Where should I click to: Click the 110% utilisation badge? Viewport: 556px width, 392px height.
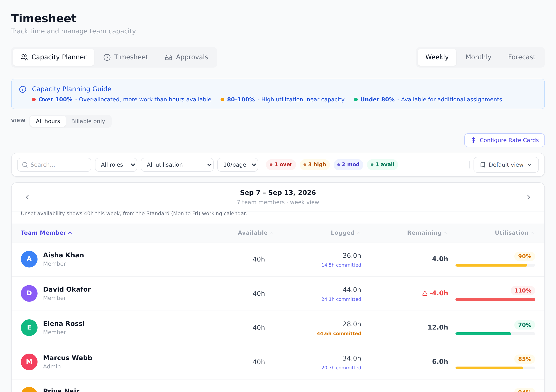(523, 291)
